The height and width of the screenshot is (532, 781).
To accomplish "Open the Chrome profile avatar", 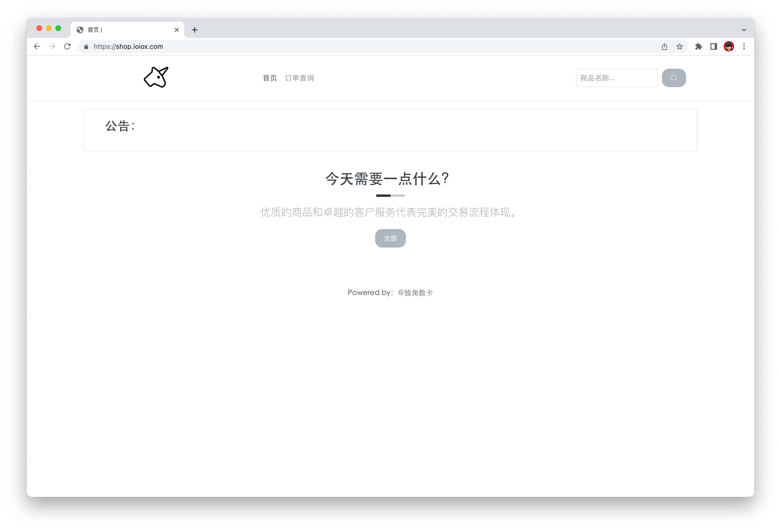I will coord(729,46).
